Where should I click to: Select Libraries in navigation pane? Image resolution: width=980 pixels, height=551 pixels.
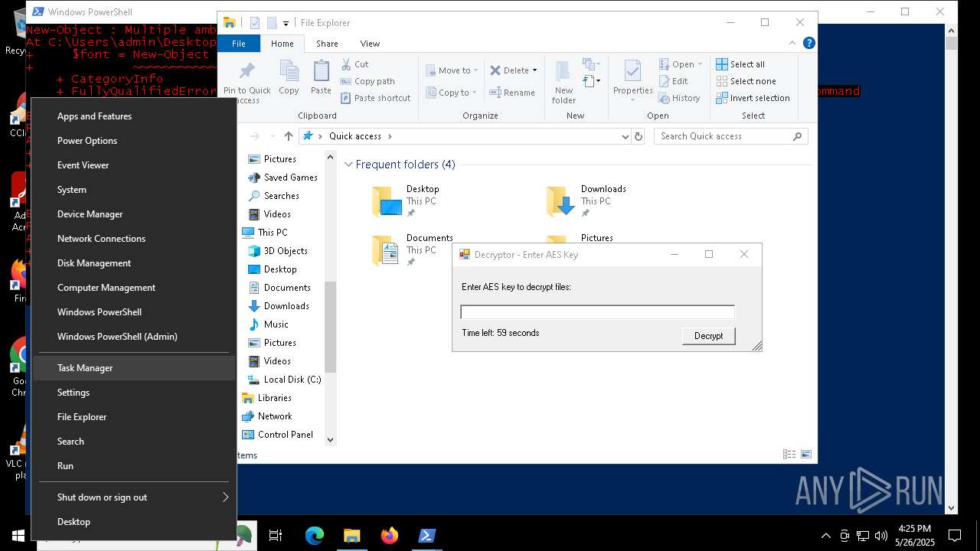(x=266, y=398)
